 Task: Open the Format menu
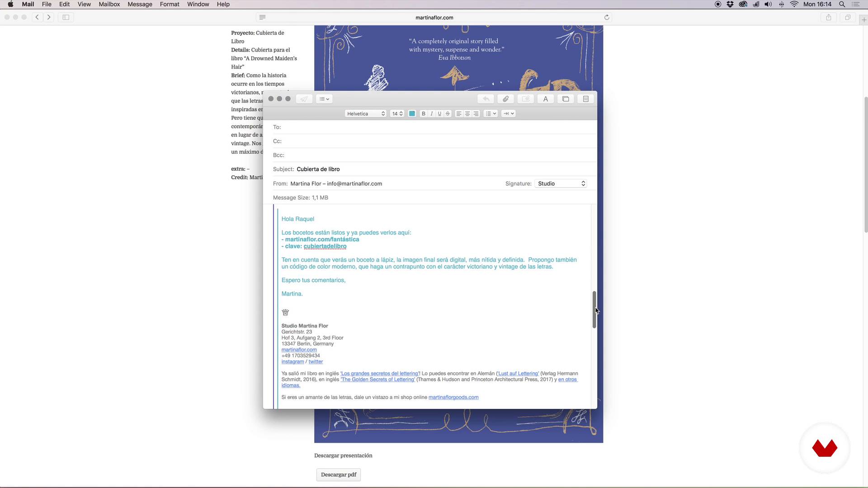(x=170, y=4)
